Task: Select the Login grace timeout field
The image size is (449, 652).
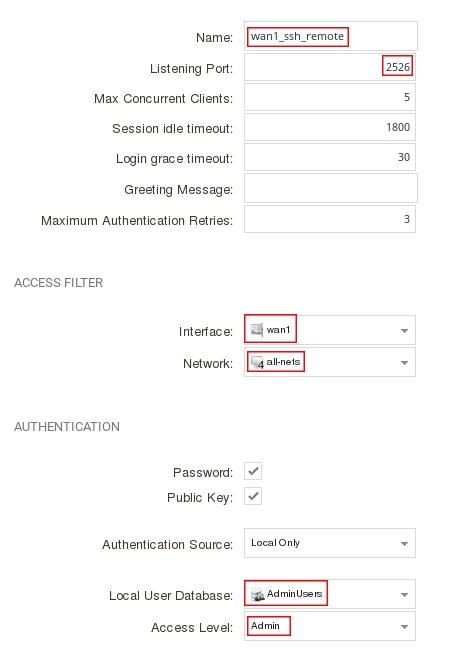Action: point(330,157)
